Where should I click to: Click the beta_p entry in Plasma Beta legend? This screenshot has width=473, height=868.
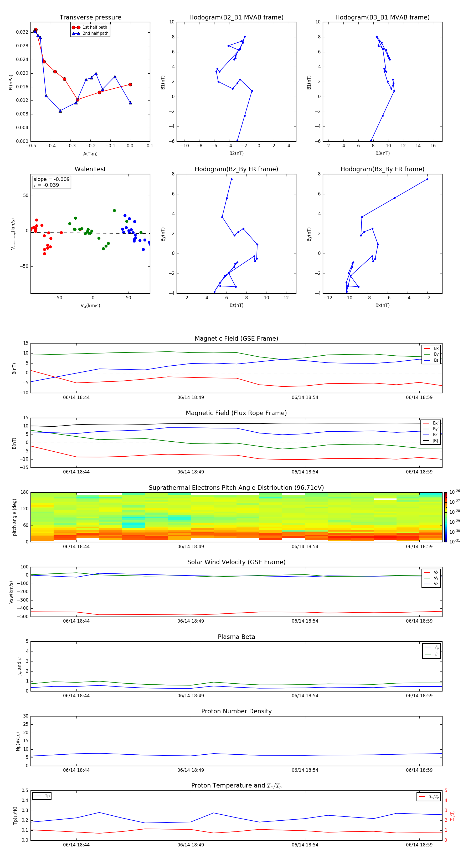click(431, 647)
